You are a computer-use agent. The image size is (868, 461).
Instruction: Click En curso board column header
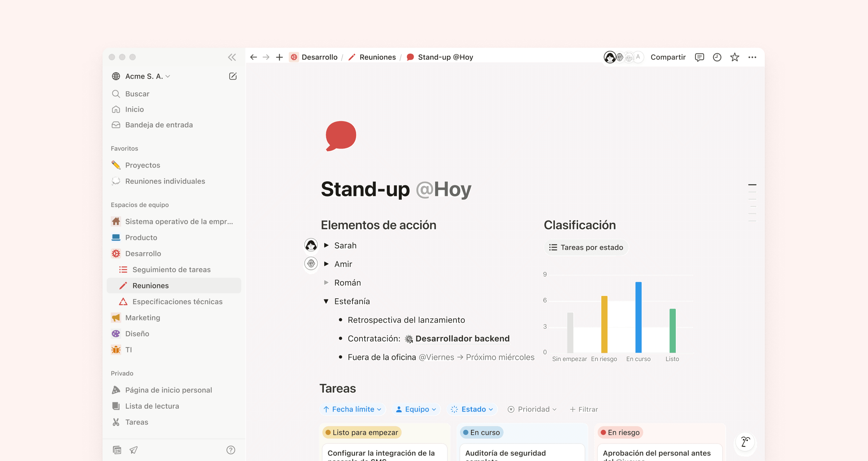click(481, 433)
